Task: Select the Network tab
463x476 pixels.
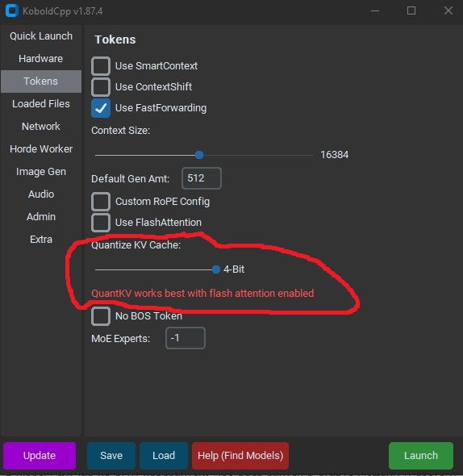Action: (41, 127)
